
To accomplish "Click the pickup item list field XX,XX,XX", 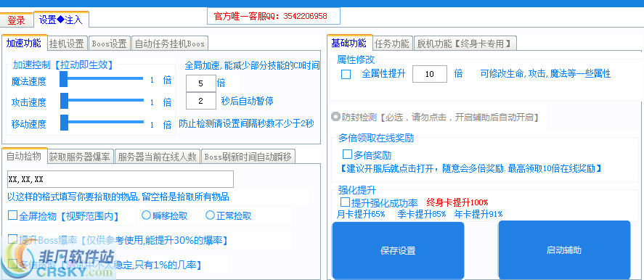I will click(x=121, y=179).
